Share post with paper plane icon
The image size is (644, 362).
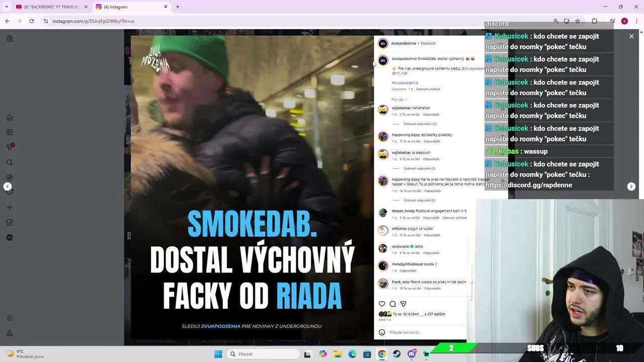coord(403,304)
